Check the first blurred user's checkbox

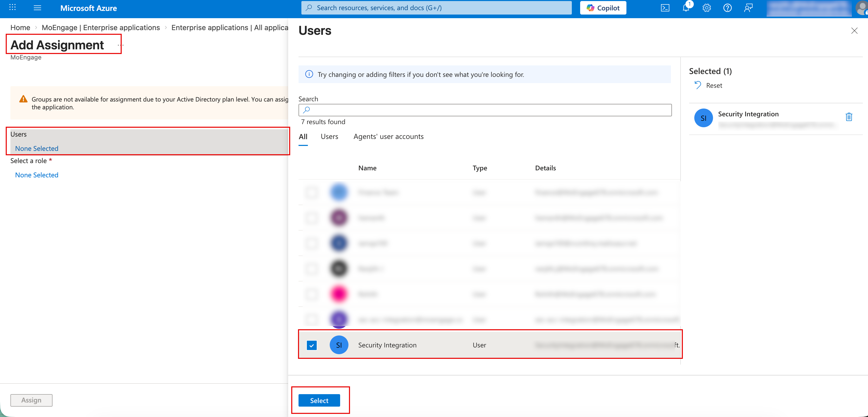tap(312, 192)
